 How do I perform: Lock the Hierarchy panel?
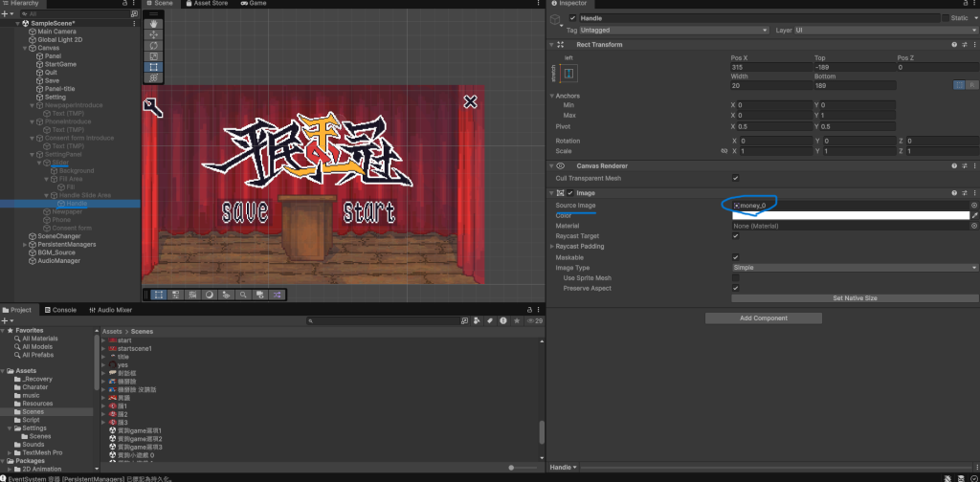[x=125, y=3]
